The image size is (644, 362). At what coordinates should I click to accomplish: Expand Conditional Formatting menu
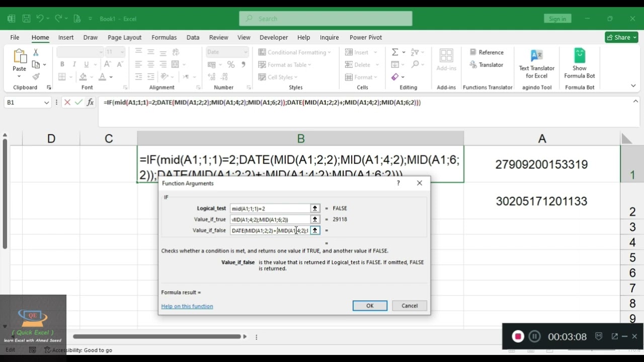(x=295, y=52)
